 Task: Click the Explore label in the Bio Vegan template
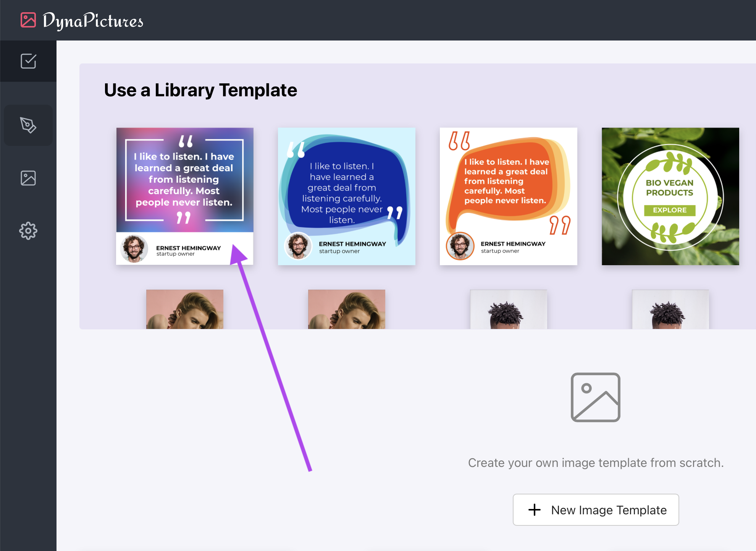point(669,210)
